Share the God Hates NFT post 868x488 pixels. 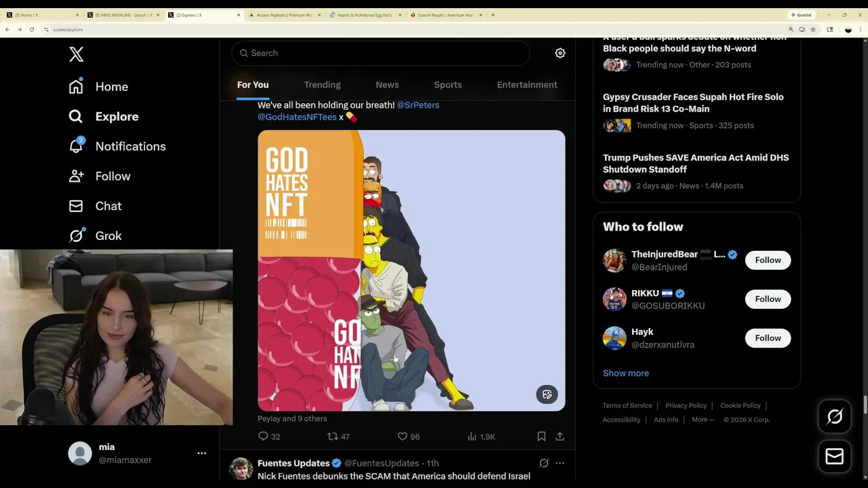click(560, 436)
